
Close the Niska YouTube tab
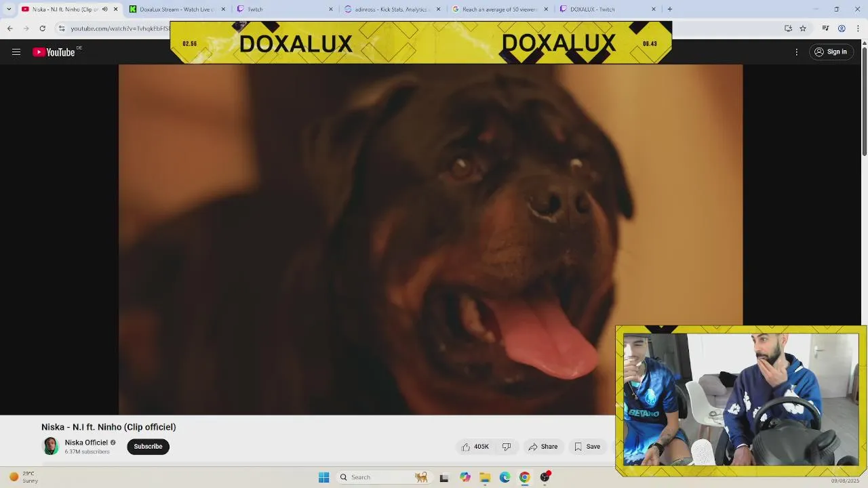115,9
